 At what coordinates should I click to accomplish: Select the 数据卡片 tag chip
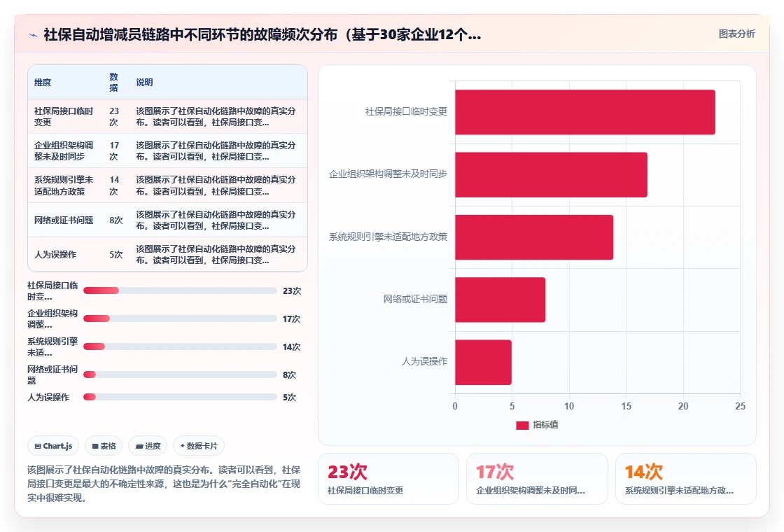click(x=199, y=446)
